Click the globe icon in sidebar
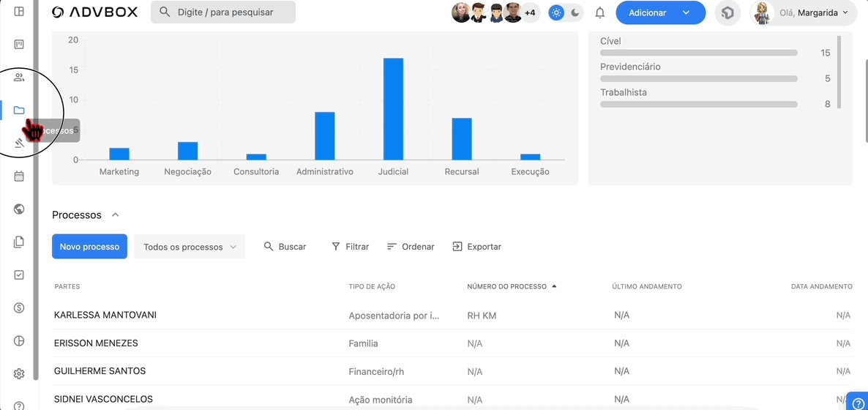 19,209
